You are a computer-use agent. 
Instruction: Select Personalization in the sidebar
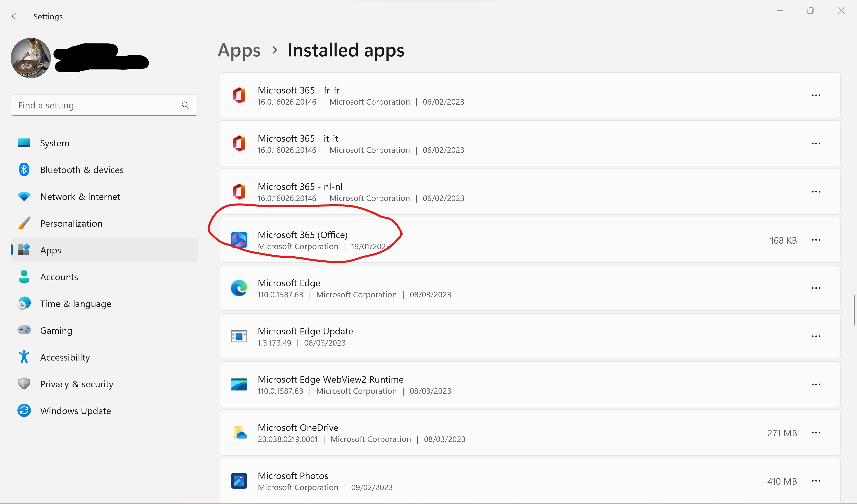(71, 223)
